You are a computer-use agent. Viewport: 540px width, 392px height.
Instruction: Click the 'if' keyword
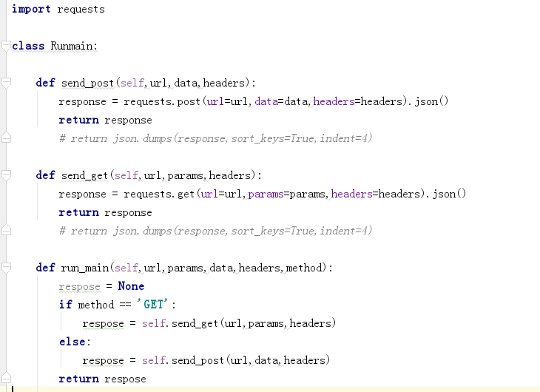coord(65,305)
